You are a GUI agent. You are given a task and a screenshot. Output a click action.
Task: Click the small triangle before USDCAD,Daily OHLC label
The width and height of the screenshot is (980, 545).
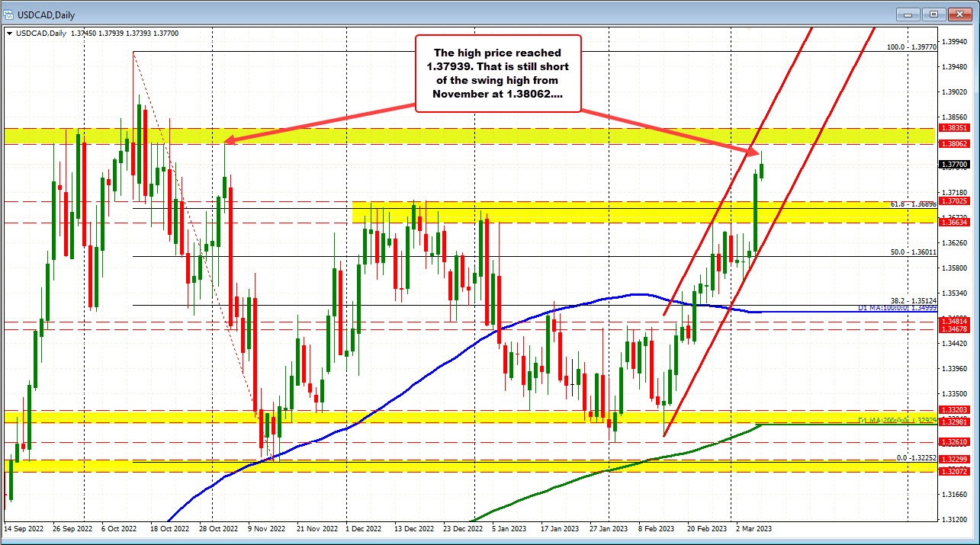click(x=9, y=33)
